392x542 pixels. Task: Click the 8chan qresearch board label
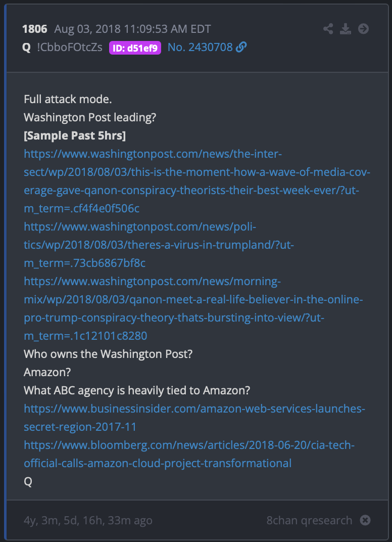pos(309,520)
